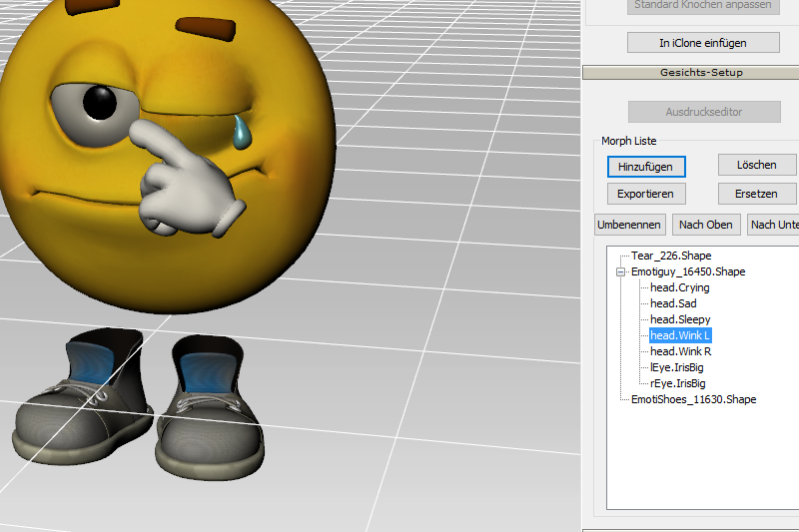The image size is (799, 532).
Task: Rename morph with Umbenennen
Action: [x=630, y=225]
